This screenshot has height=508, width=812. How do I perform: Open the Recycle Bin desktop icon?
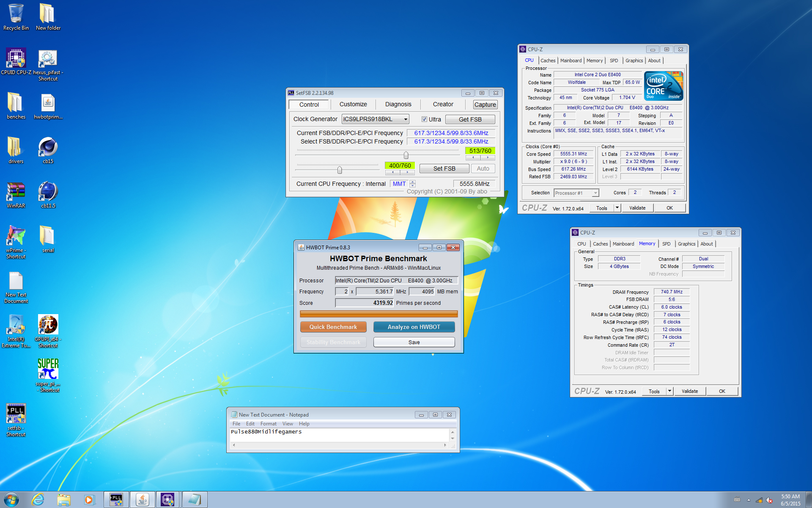[16, 17]
